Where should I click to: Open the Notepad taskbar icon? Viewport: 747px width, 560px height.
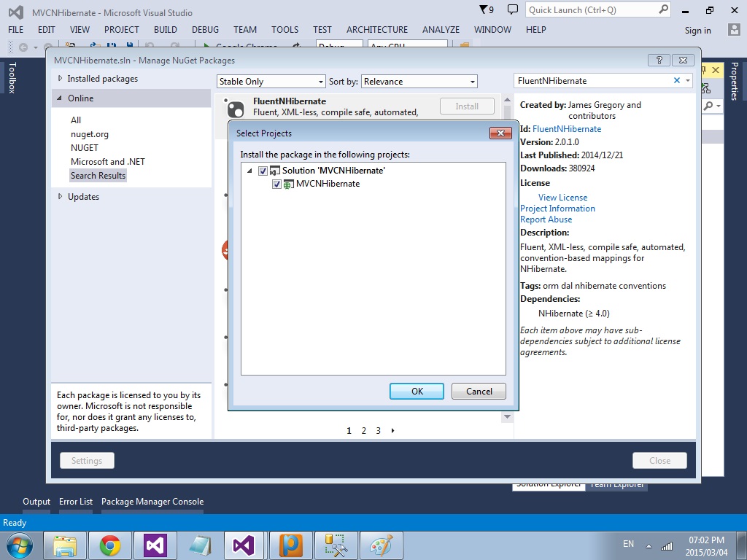pyautogui.click(x=201, y=545)
